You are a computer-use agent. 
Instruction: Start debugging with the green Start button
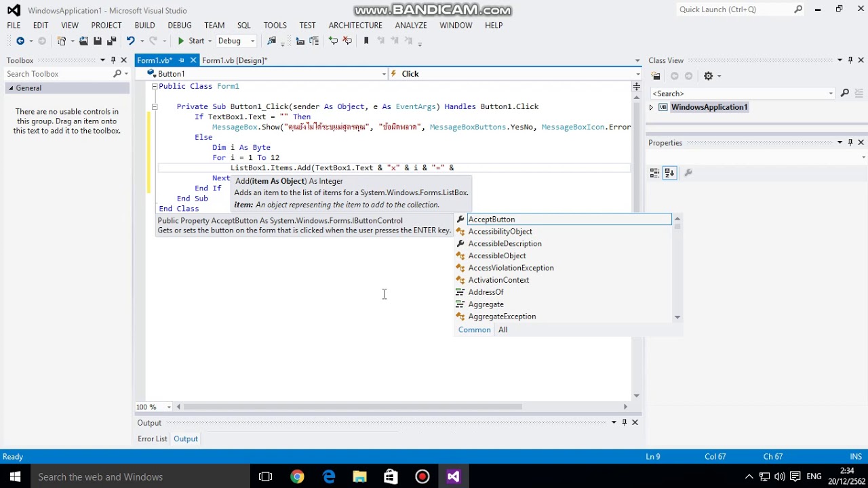191,41
